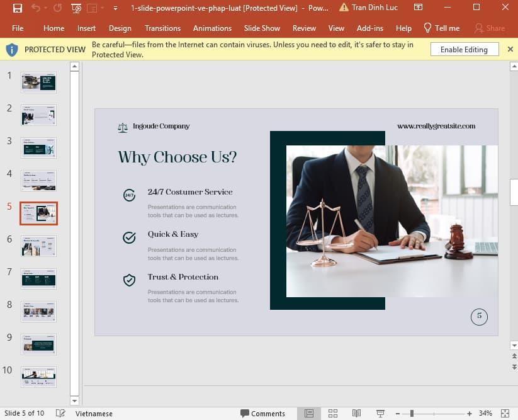Click the Save icon in Quick Access toolbar
This screenshot has width=518, height=420.
(x=18, y=8)
